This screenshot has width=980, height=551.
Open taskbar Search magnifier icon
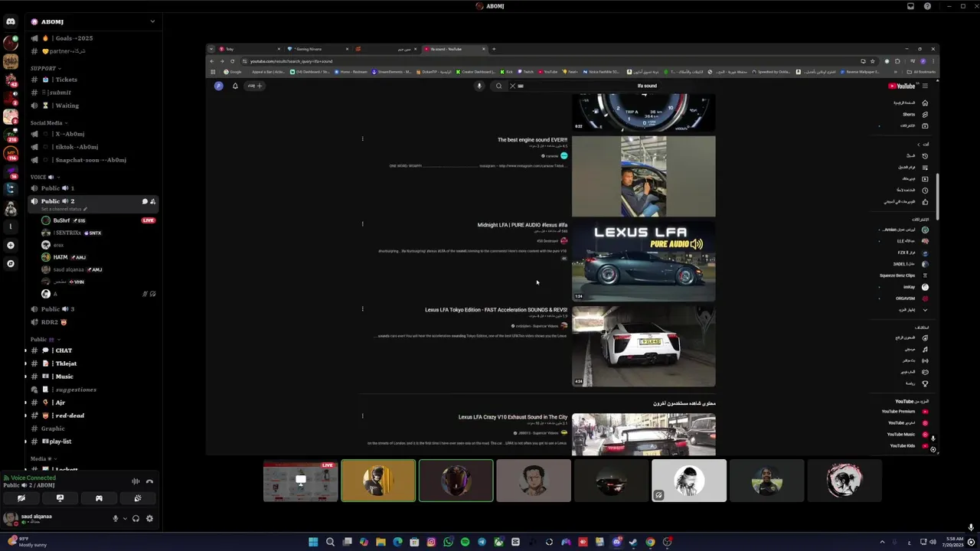coord(330,542)
